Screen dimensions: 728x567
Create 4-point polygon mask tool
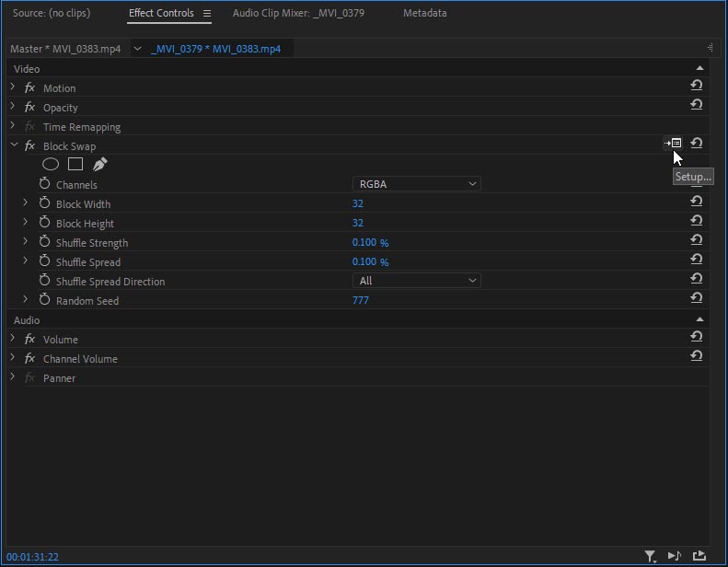[75, 164]
